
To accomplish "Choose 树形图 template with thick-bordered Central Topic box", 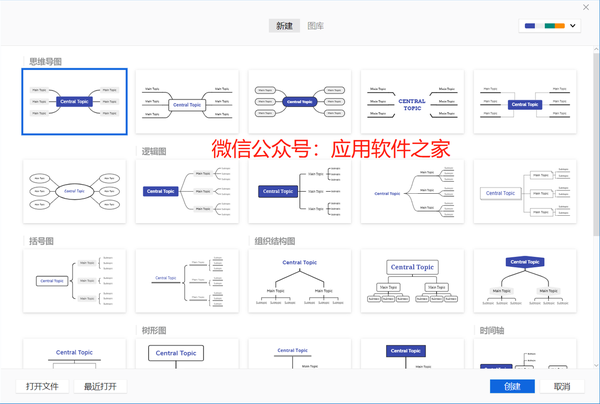I will point(187,358).
